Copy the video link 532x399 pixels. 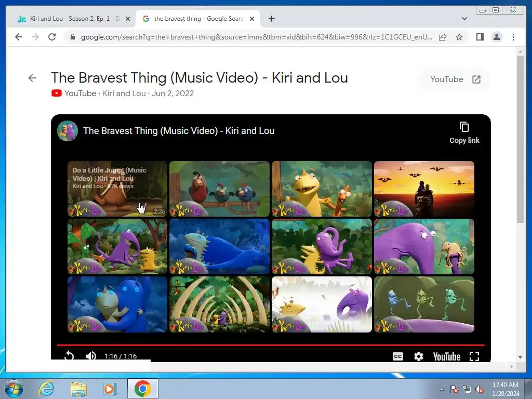(x=464, y=132)
